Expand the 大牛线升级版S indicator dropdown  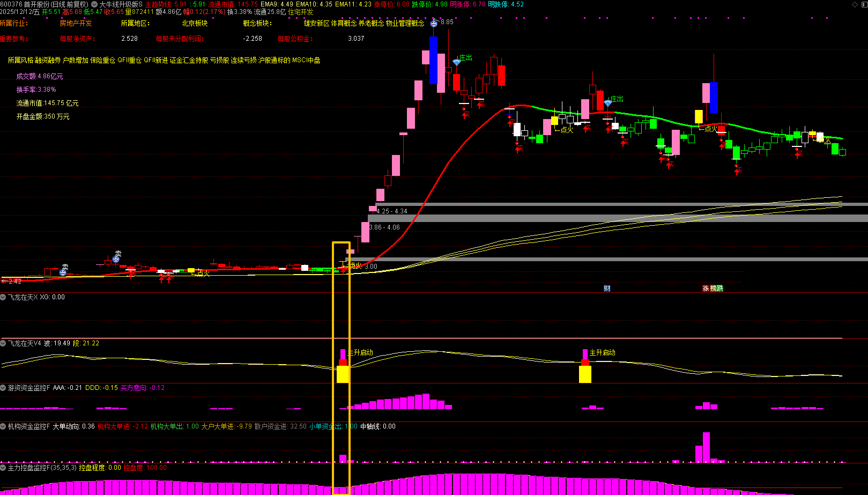click(94, 4)
